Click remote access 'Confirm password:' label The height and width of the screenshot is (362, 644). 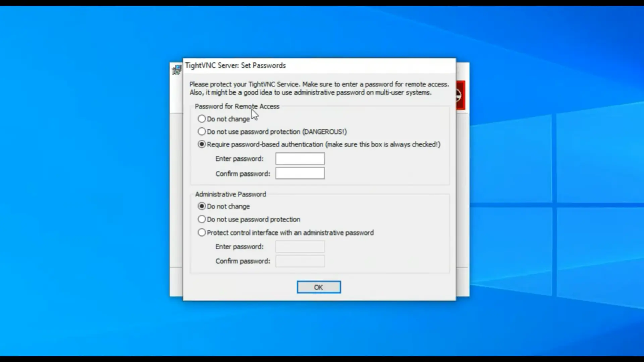(243, 174)
